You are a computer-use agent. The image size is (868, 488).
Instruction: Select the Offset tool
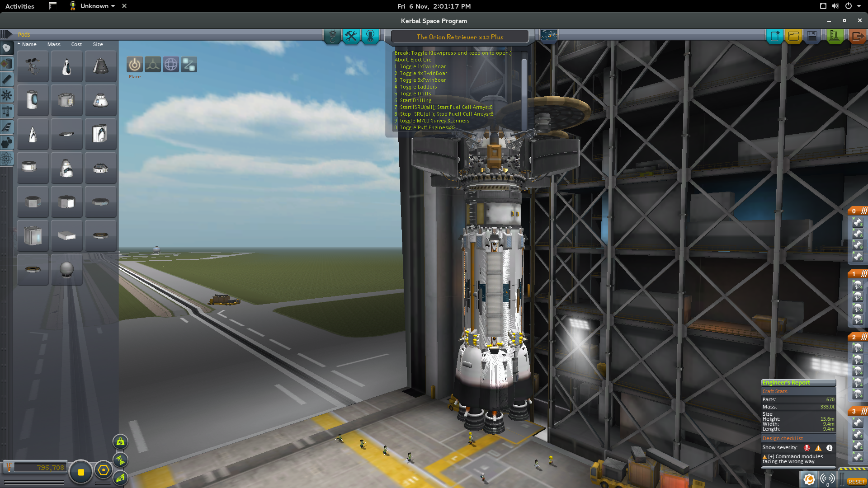pos(153,65)
